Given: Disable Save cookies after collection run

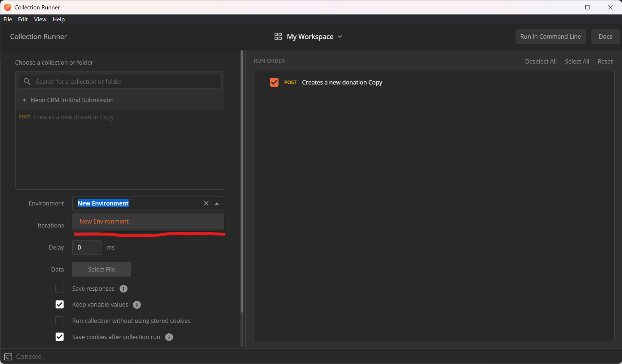Looking at the screenshot, I should [60, 337].
